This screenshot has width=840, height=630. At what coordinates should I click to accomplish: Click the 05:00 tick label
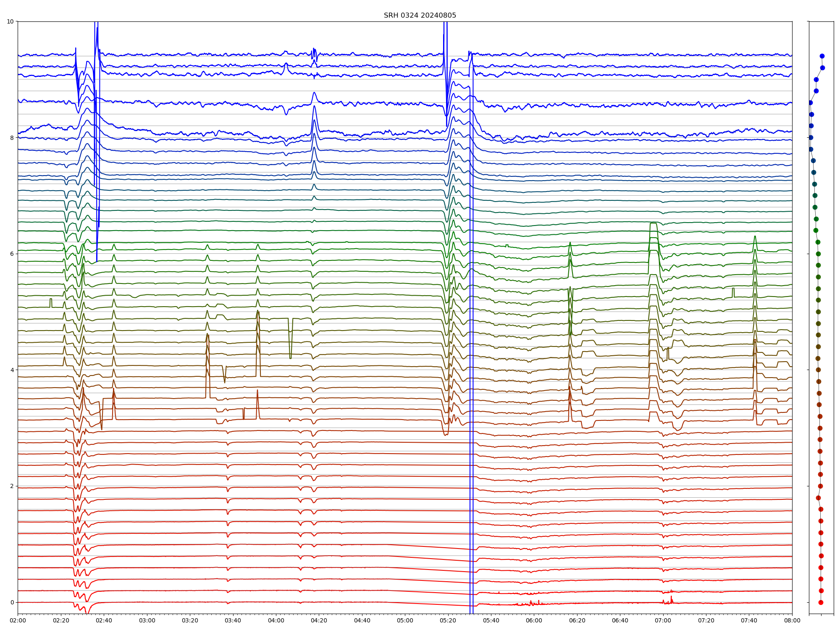tap(405, 620)
